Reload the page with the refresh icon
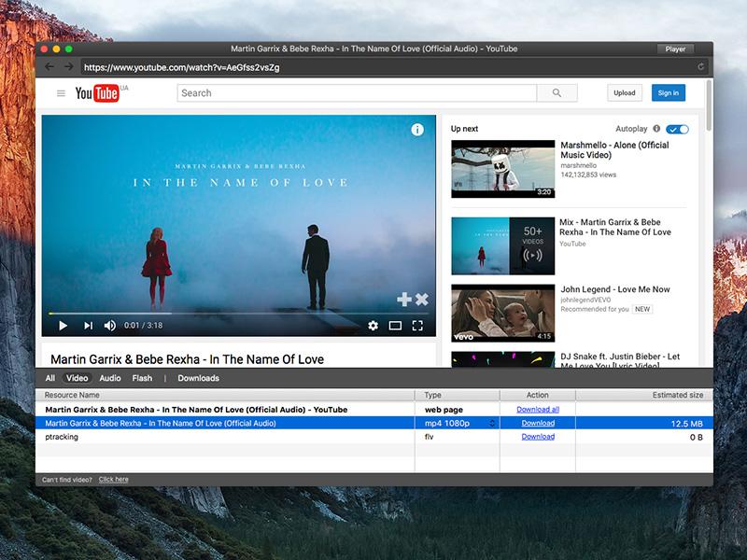747x560 pixels. tap(701, 66)
